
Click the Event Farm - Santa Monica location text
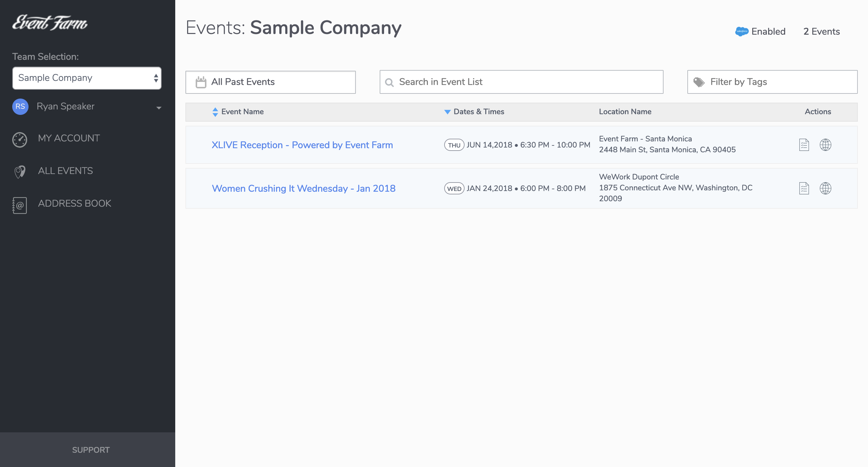(646, 139)
